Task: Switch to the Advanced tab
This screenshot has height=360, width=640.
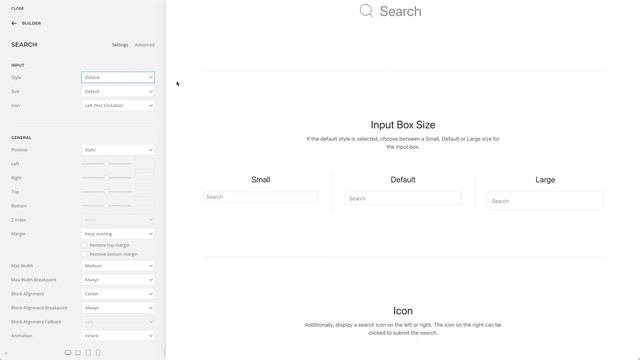Action: [x=144, y=45]
